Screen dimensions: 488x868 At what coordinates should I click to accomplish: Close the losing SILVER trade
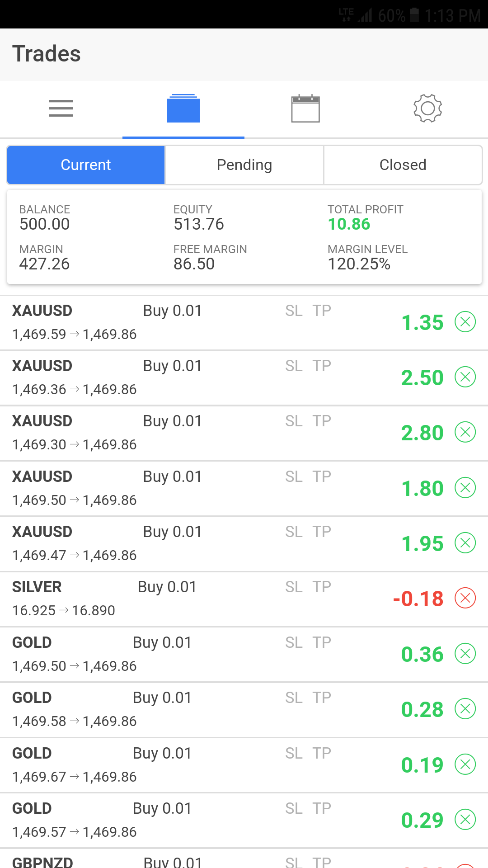(x=465, y=598)
